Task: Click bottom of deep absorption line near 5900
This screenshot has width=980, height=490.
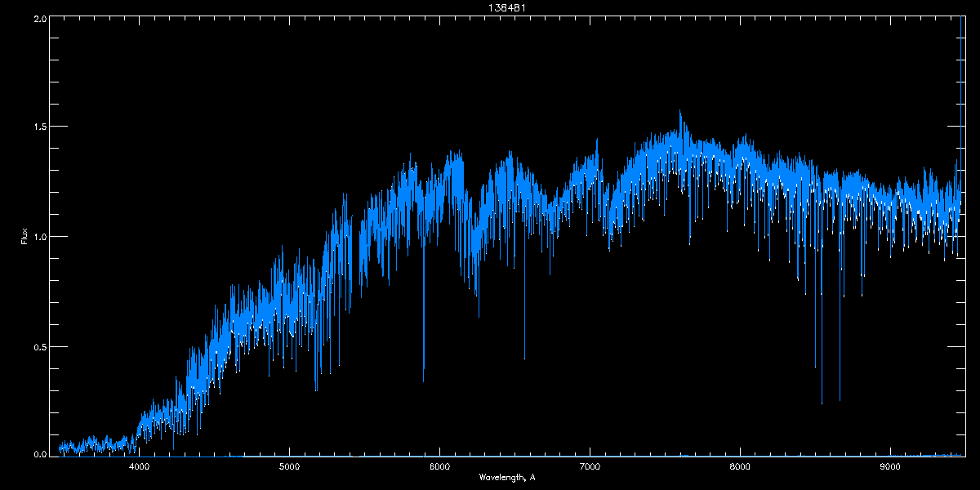Action: click(x=423, y=381)
